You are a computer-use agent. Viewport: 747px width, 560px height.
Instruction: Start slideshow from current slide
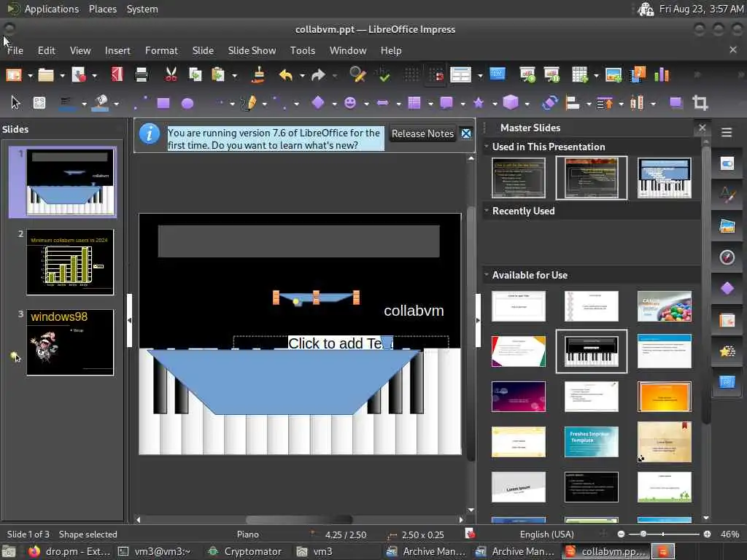(x=551, y=75)
